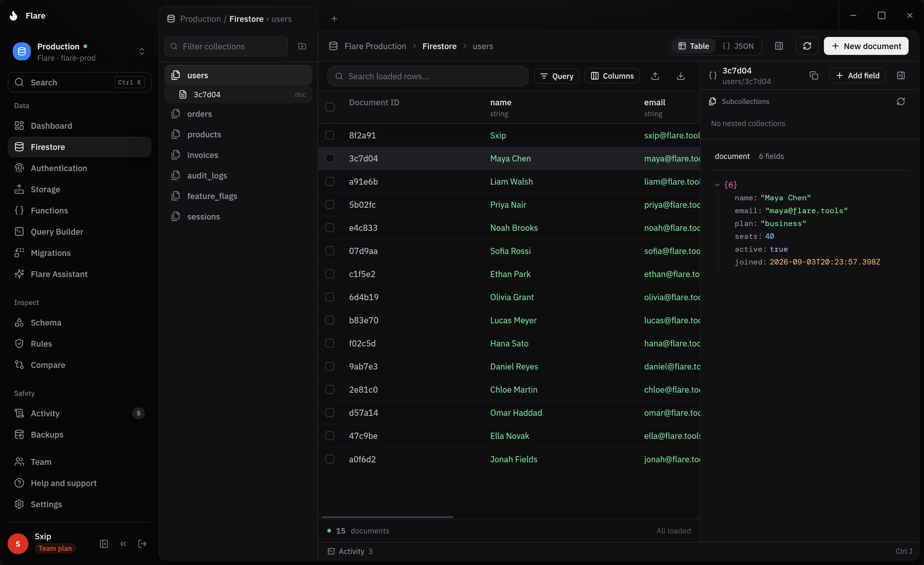Switch to Table view
Screen dimensions: 924x565
click(694, 46)
